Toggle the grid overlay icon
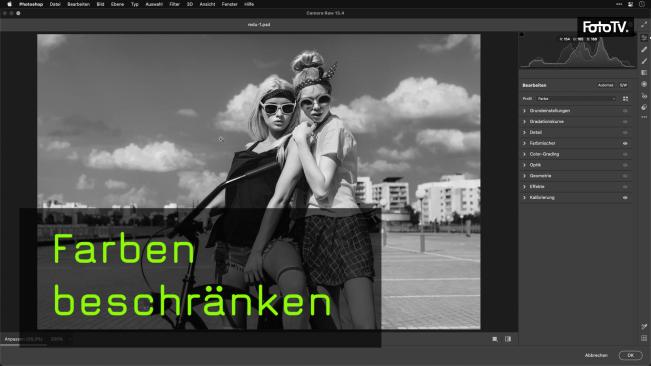651x366 pixels. (644, 339)
